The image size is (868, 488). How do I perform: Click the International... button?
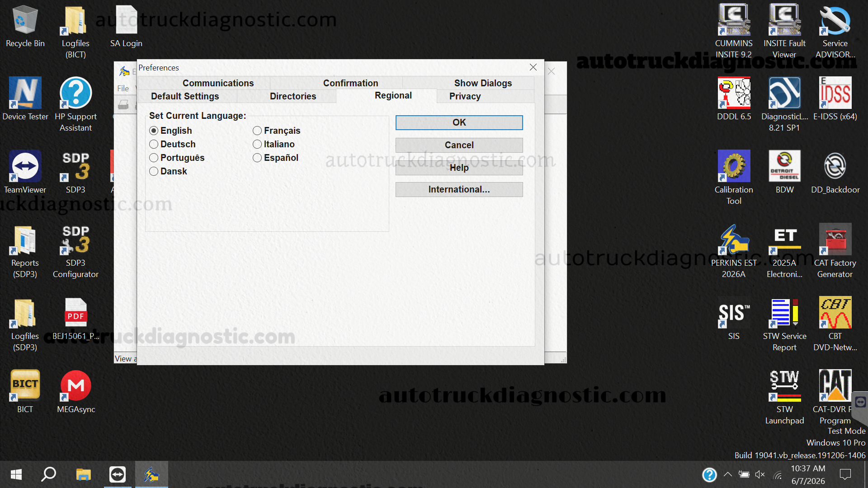click(x=459, y=189)
